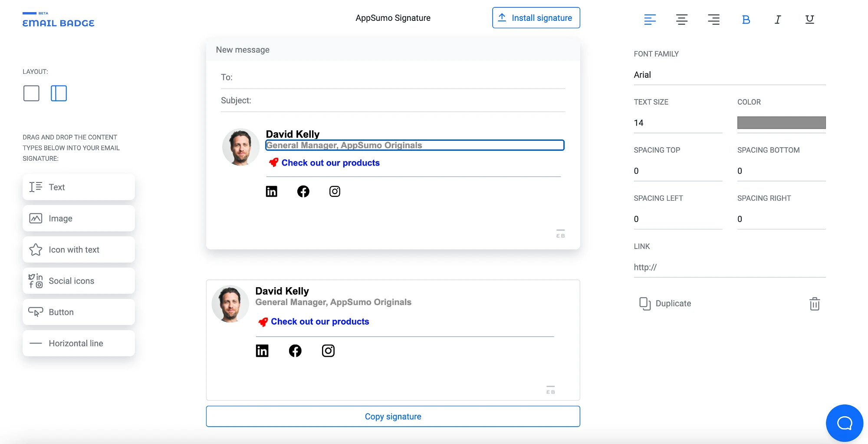The width and height of the screenshot is (868, 444).
Task: Click the Facebook icon in the preview
Action: point(295,351)
